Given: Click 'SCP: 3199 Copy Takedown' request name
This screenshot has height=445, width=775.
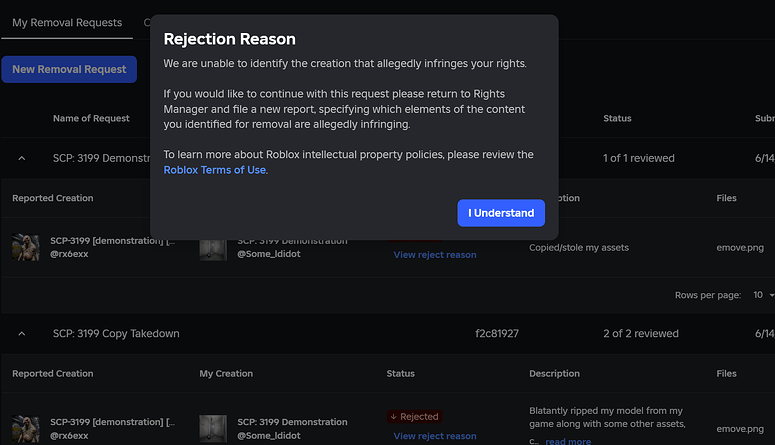Looking at the screenshot, I should point(116,334).
